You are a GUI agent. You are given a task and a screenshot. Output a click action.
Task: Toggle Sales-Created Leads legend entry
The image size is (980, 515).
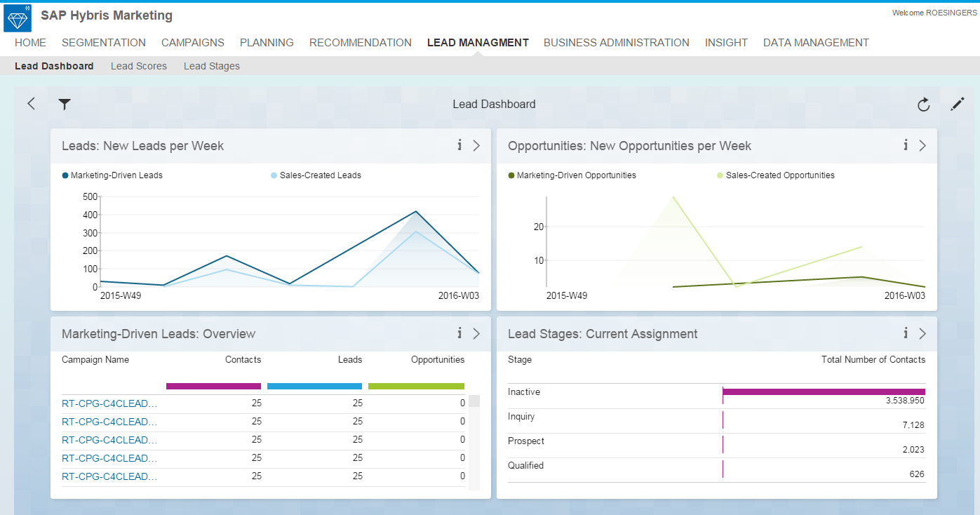click(x=316, y=175)
